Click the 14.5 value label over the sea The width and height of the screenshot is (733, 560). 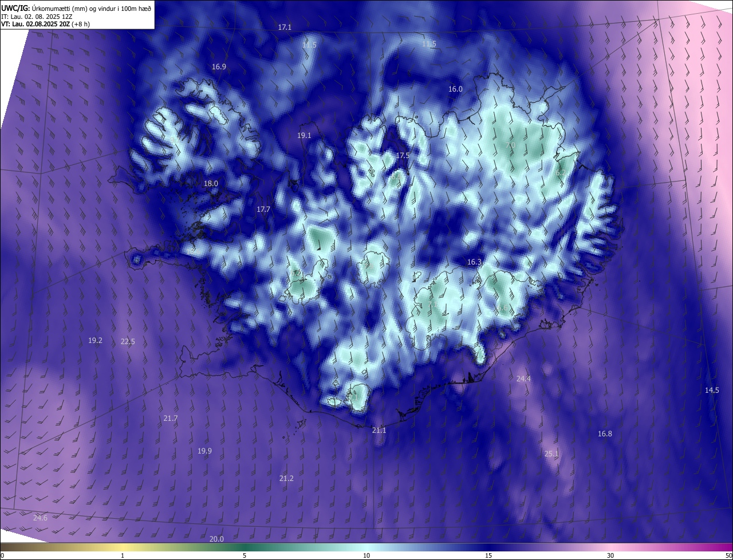tap(712, 391)
